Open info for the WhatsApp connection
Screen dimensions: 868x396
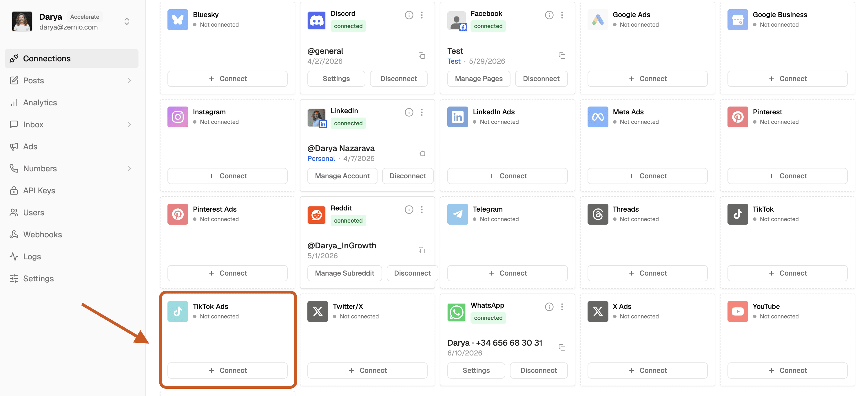(549, 307)
